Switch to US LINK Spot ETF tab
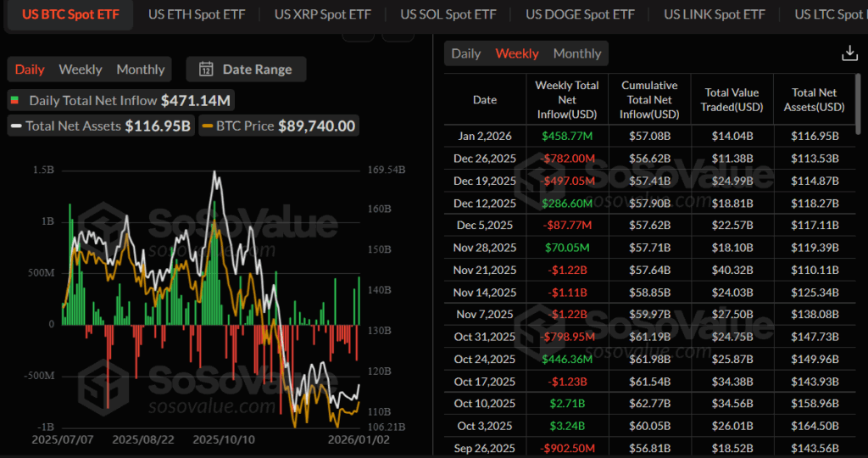 [715, 14]
